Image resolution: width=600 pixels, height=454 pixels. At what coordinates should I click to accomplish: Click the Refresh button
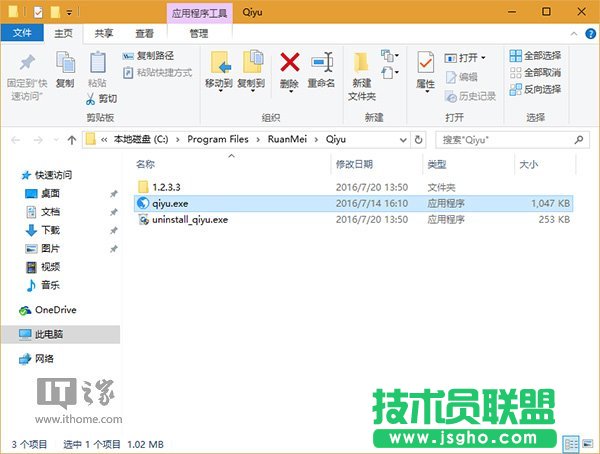(419, 140)
